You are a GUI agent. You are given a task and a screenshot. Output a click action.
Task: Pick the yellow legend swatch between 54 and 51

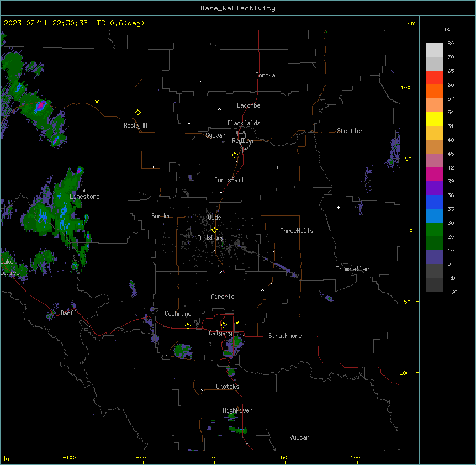pyautogui.click(x=434, y=119)
